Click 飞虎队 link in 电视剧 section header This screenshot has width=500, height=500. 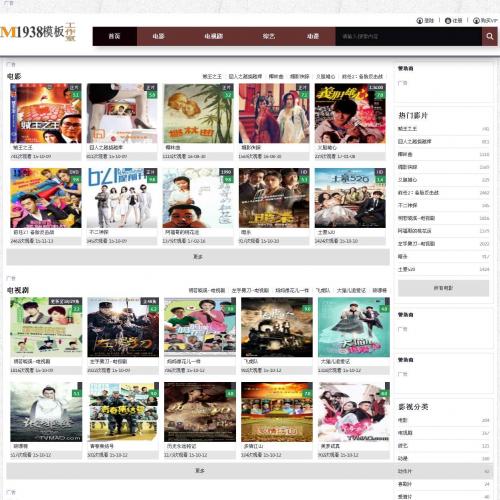(323, 291)
